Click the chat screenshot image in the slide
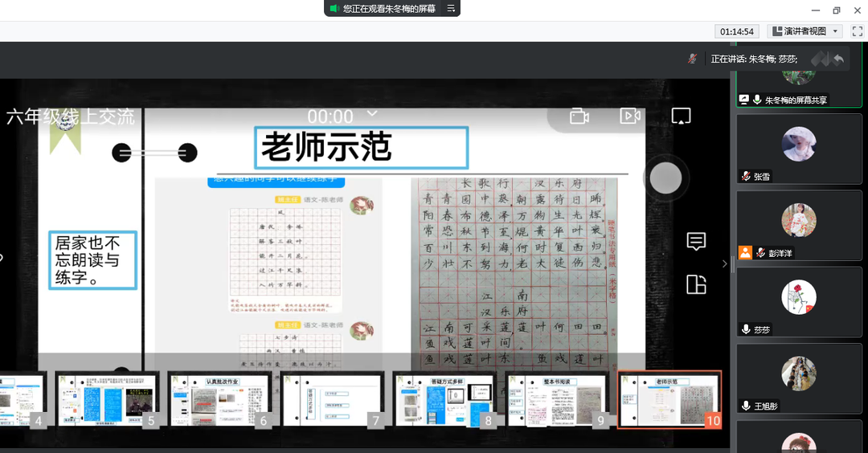Image resolution: width=868 pixels, height=453 pixels. [268, 273]
